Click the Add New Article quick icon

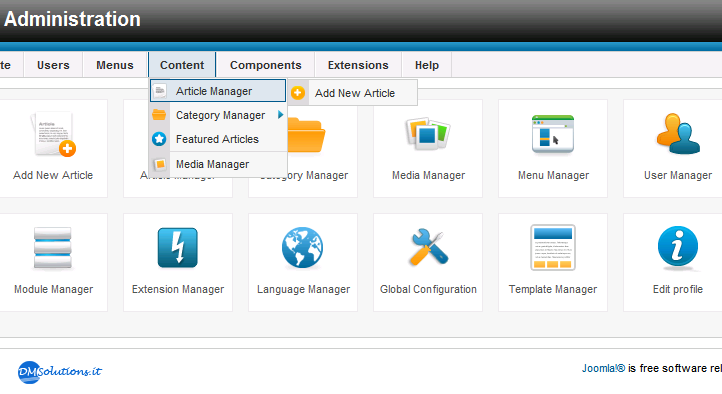tap(53, 134)
